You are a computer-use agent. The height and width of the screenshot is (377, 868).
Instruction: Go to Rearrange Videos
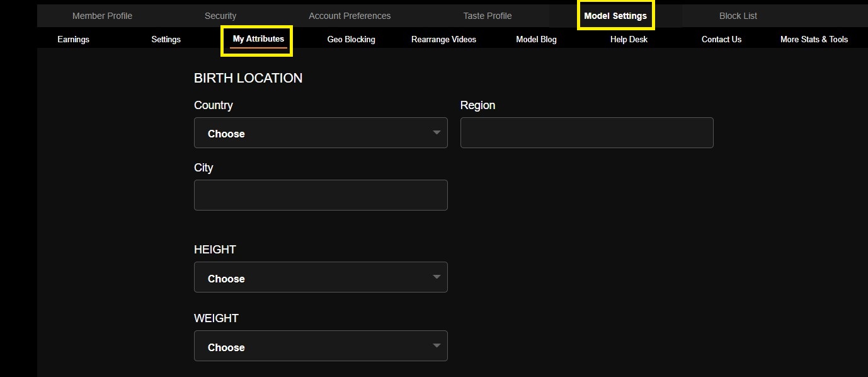443,39
